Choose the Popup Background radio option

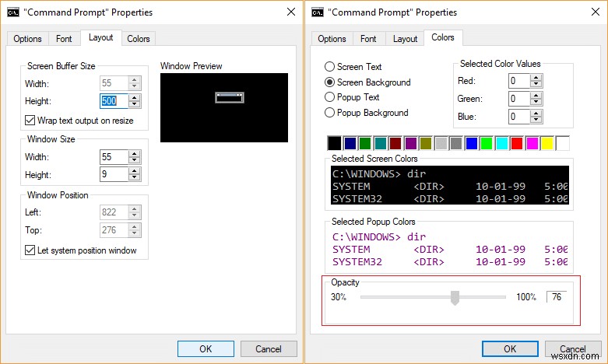(330, 113)
